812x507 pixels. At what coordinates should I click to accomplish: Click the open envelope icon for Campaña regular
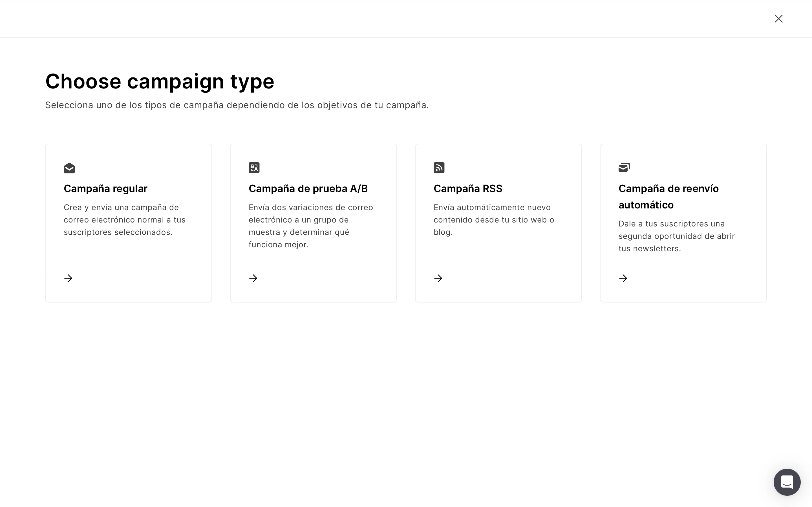pos(69,168)
